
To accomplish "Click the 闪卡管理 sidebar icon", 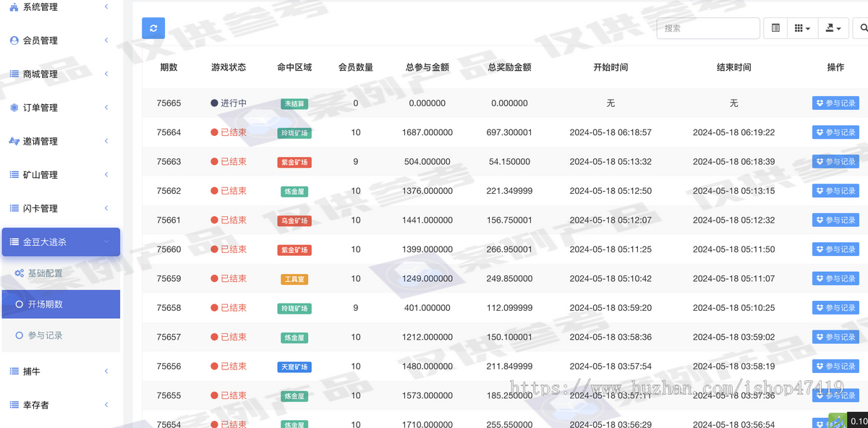I will click(15, 207).
